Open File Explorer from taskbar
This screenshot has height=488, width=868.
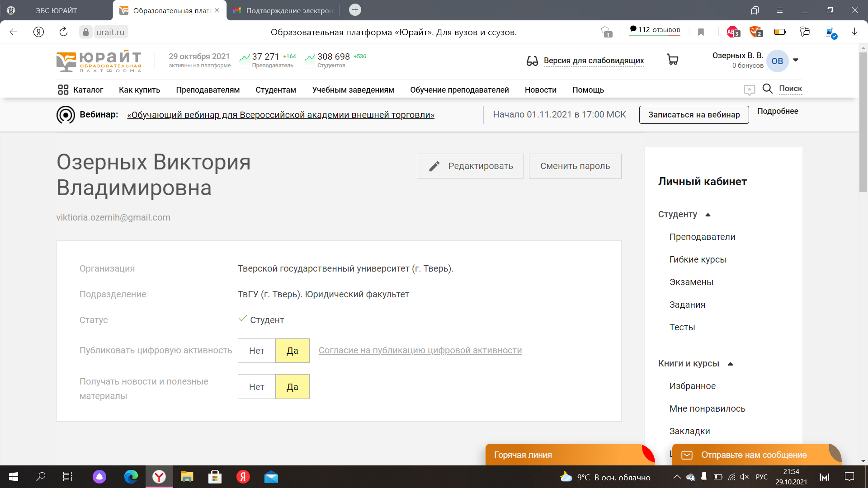pyautogui.click(x=187, y=477)
